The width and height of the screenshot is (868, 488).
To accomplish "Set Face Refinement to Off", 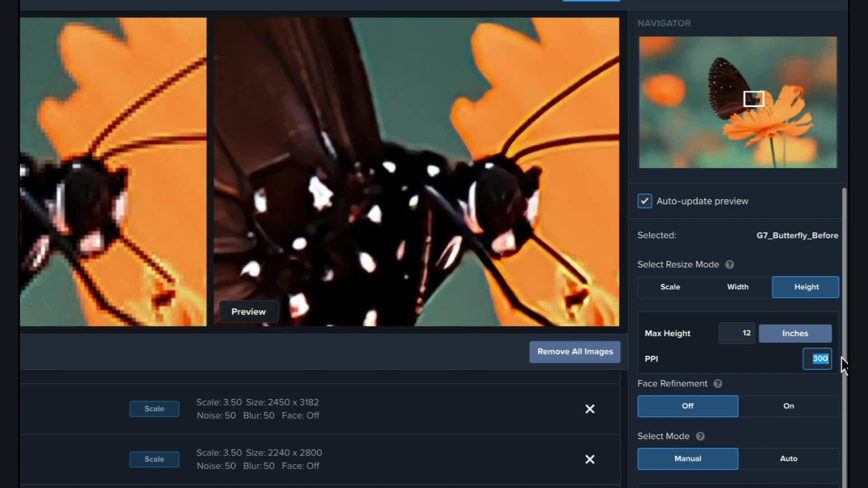I will pos(687,406).
